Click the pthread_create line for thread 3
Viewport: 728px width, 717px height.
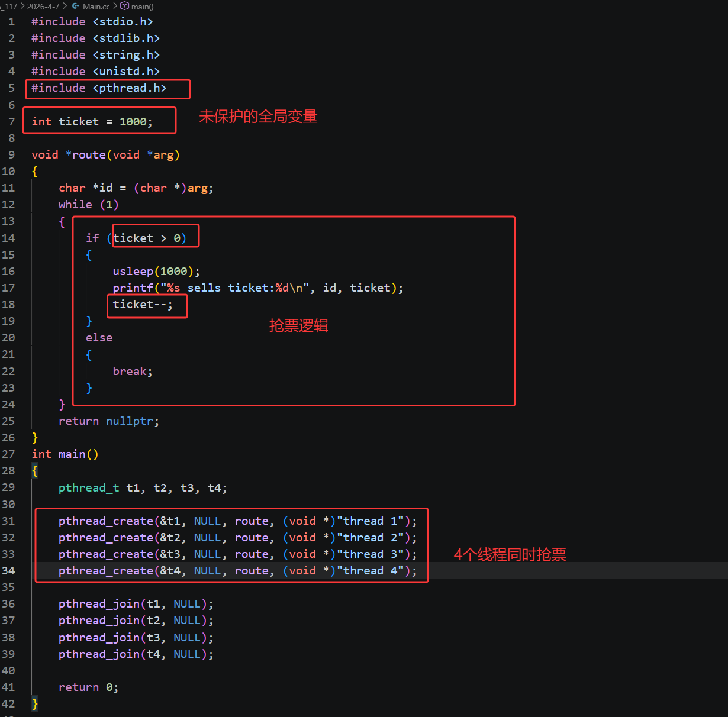tap(238, 554)
